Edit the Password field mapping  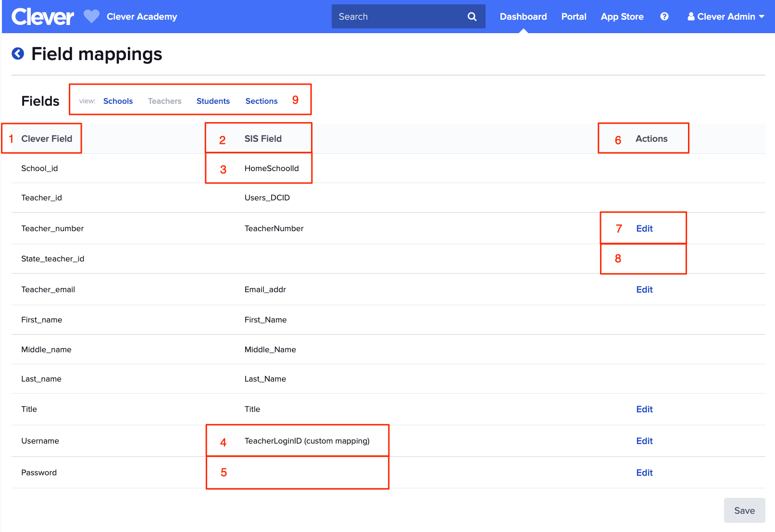point(644,472)
